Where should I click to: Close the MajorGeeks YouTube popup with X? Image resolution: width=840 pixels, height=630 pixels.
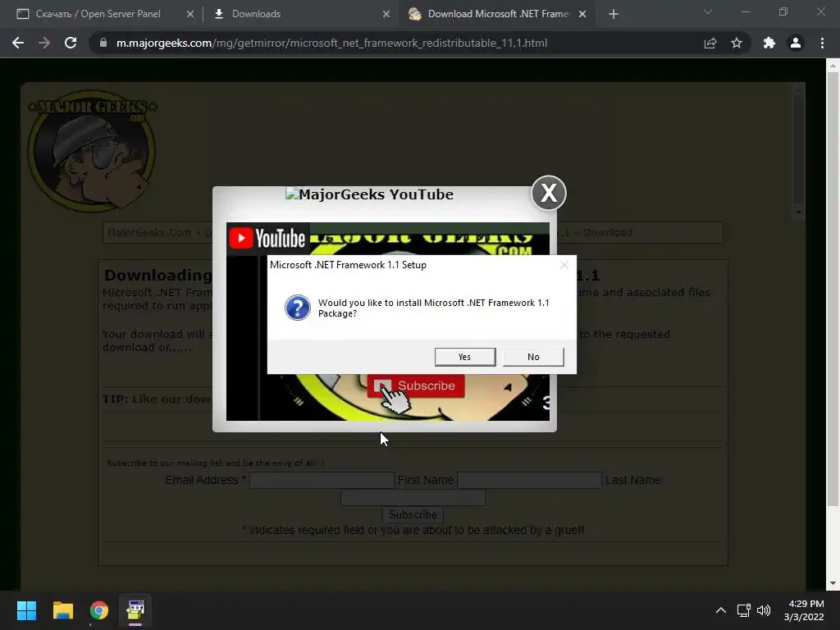549,193
